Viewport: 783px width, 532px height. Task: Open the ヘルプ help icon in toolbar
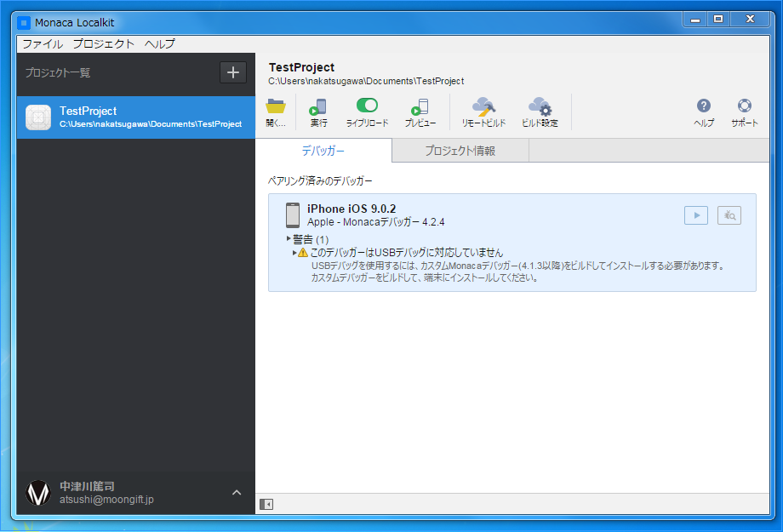703,106
